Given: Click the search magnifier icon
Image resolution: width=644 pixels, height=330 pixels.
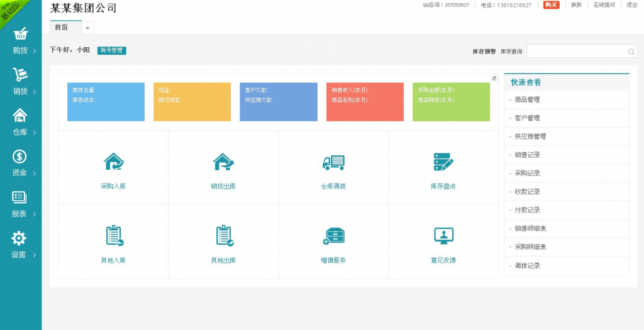Looking at the screenshot, I should (x=631, y=52).
